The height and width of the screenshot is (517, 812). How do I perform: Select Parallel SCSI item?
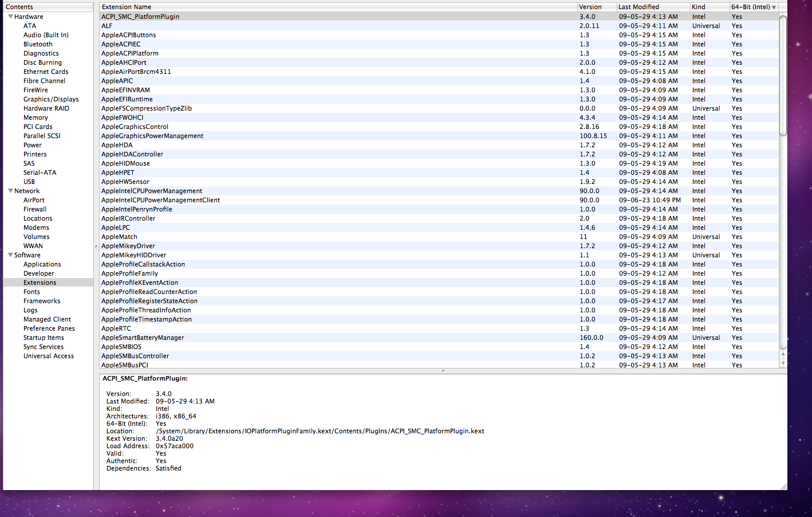click(42, 136)
